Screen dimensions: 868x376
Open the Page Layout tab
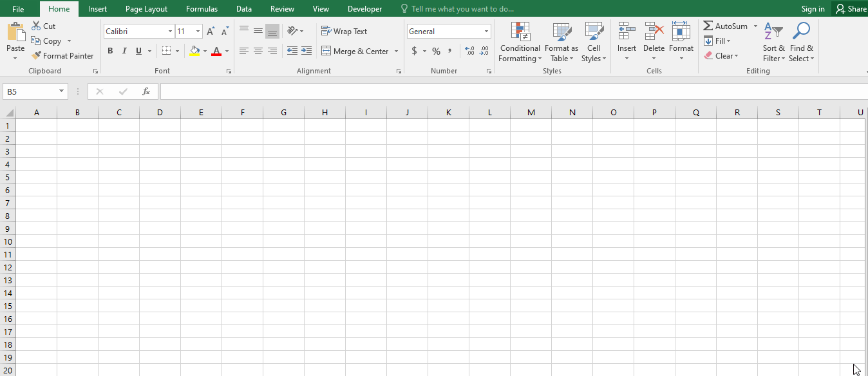click(x=146, y=9)
